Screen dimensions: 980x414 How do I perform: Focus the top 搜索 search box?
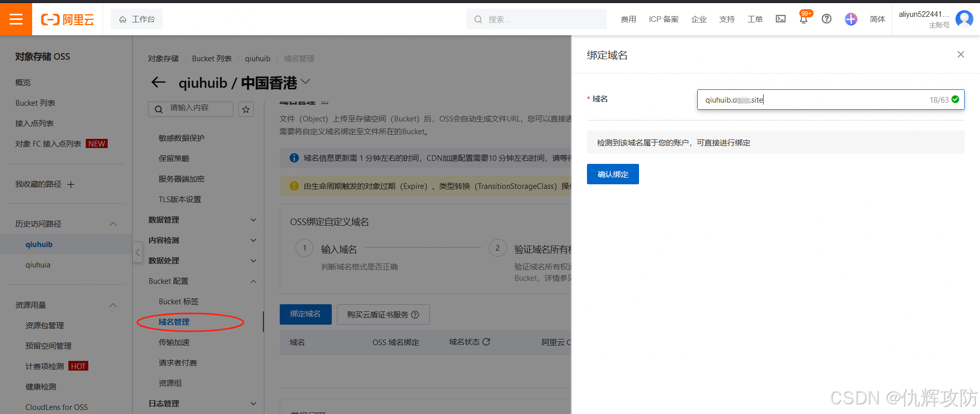tap(536, 19)
